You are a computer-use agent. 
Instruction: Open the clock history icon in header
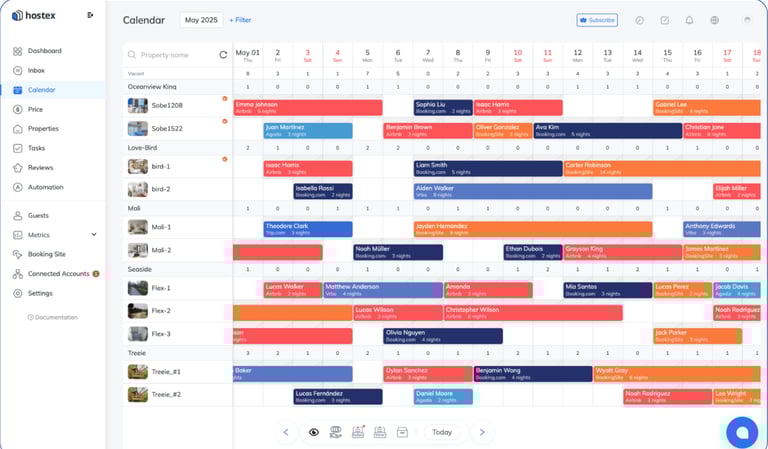click(x=640, y=20)
